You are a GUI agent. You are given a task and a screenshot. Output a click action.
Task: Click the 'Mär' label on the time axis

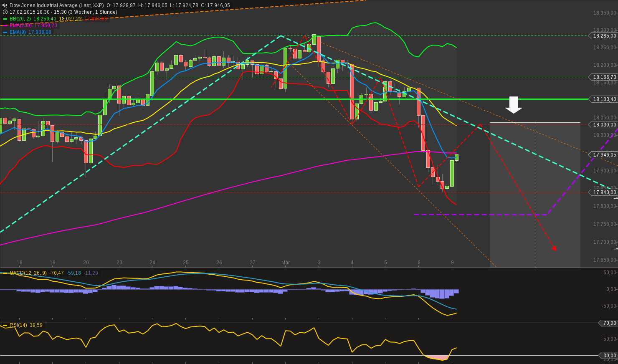286,263
